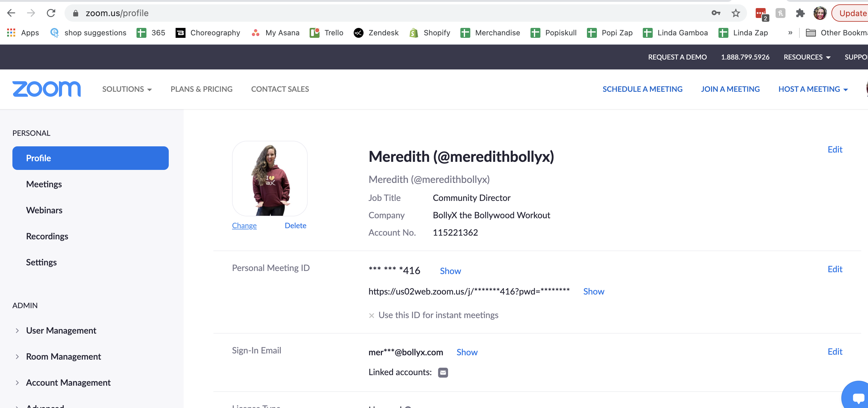868x408 pixels.
Task: Edit the profile name section
Action: tap(834, 149)
